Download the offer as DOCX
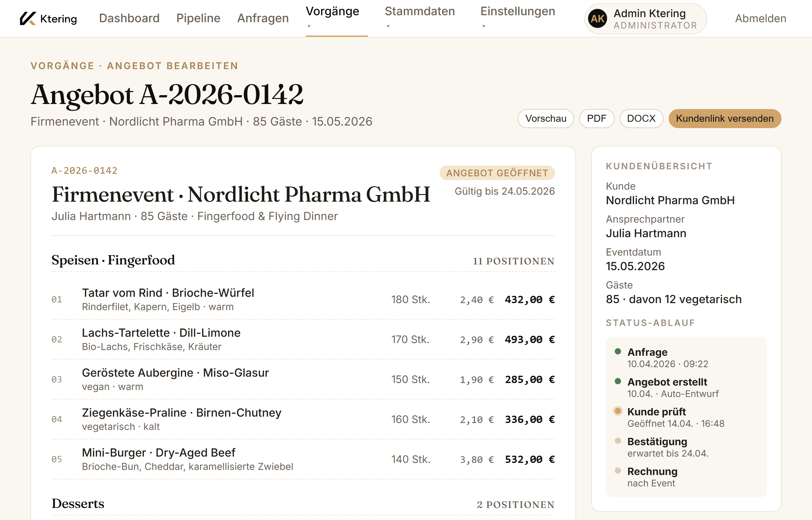The image size is (812, 520). [x=641, y=119]
